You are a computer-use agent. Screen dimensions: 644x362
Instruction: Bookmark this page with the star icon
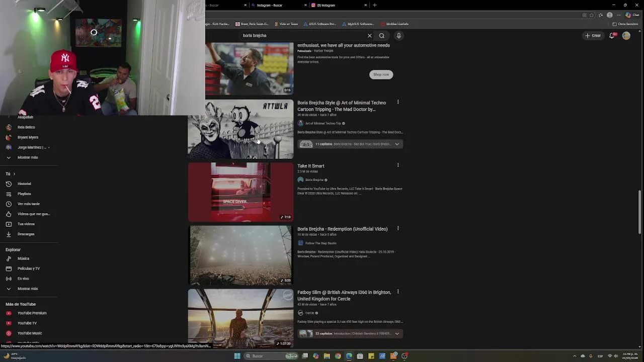tap(592, 15)
